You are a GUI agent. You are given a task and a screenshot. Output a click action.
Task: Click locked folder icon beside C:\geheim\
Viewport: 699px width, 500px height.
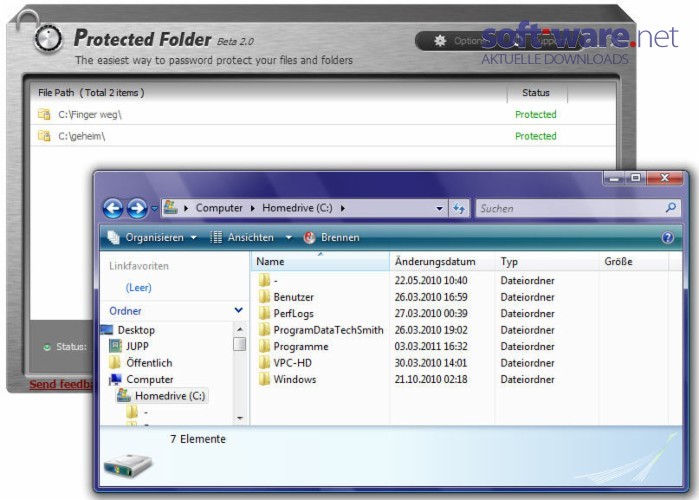point(44,135)
